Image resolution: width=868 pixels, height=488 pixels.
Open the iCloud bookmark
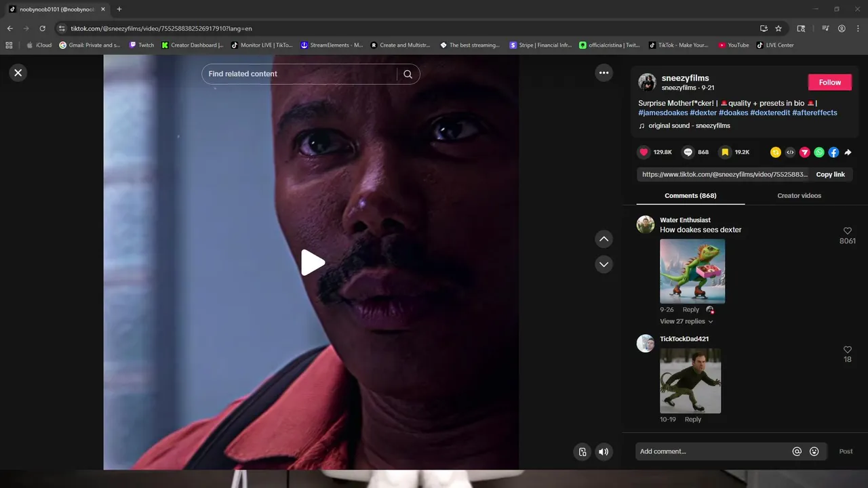pos(39,45)
